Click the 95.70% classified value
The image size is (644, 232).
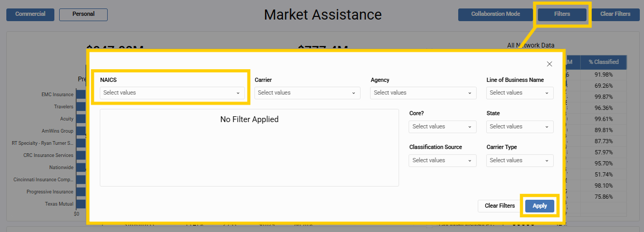(603, 163)
